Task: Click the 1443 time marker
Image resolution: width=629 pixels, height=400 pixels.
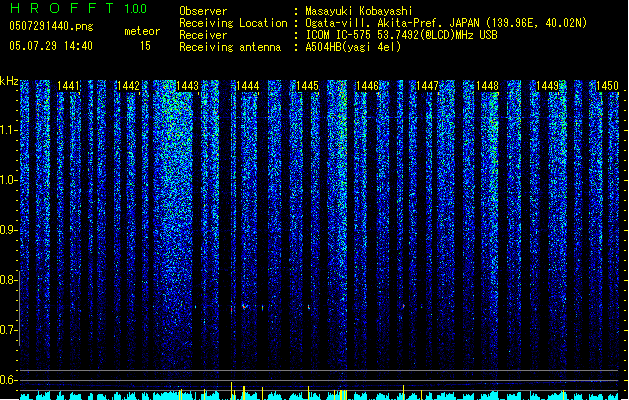Action: click(x=188, y=86)
